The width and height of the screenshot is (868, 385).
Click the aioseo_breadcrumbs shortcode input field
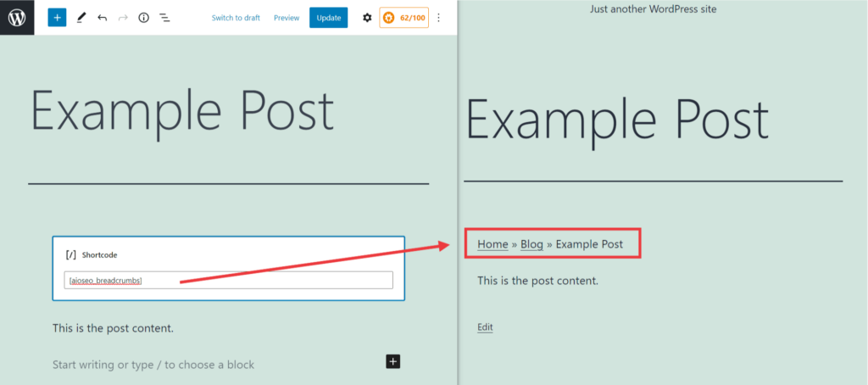click(x=229, y=281)
